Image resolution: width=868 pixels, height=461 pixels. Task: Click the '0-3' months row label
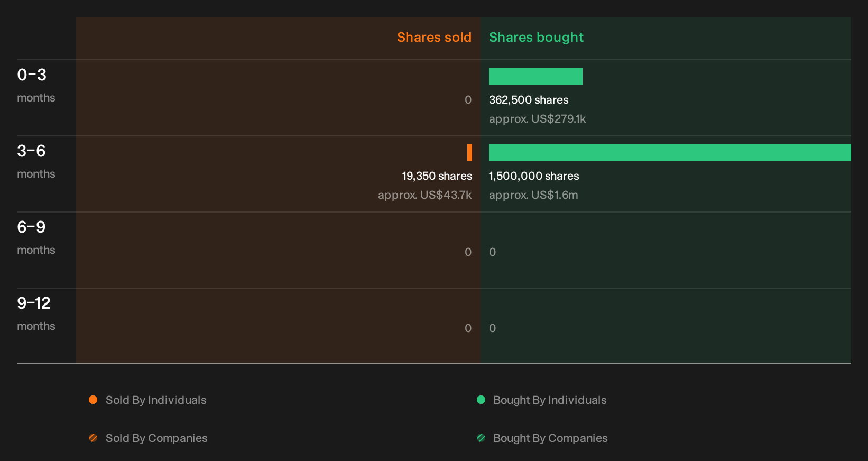[x=32, y=75]
